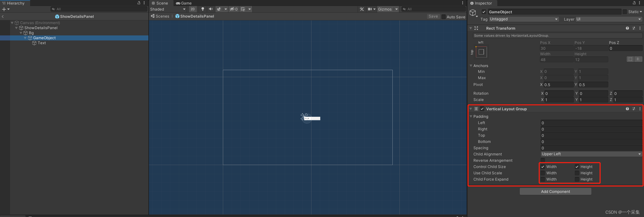Toggle the scene grid icon
This screenshot has width=644, height=217.
coord(243,9)
